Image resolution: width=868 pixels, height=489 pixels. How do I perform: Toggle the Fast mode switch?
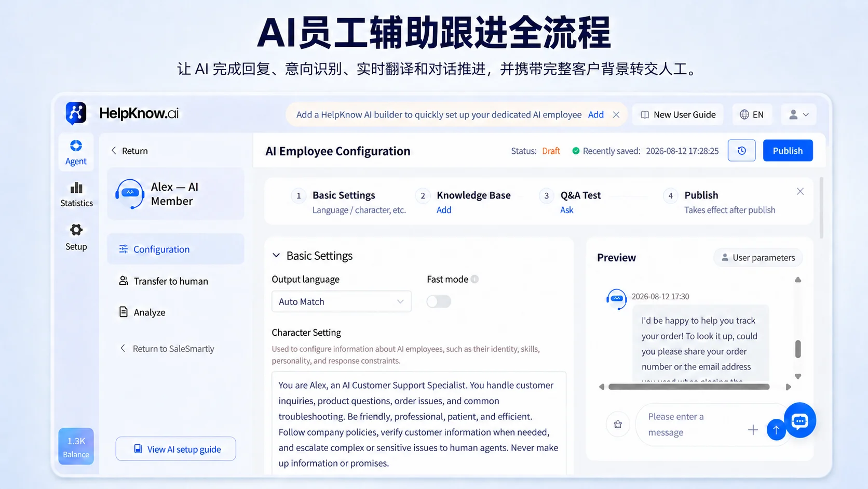tap(439, 301)
